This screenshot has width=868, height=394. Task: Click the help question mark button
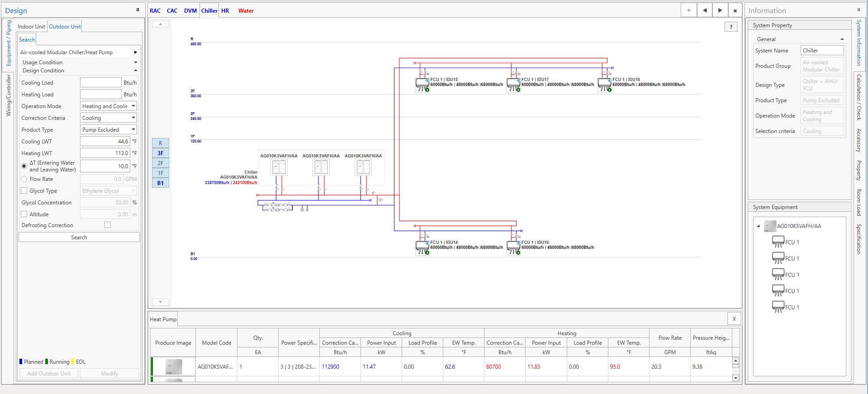(730, 27)
